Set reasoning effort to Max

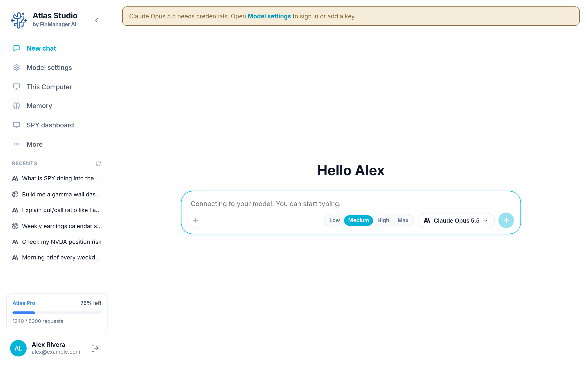[403, 220]
